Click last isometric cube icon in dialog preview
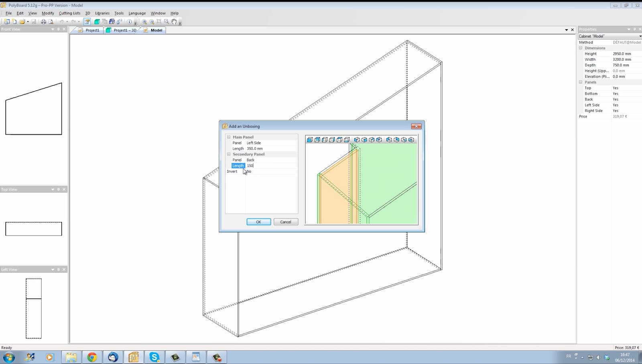This screenshot has height=364, width=642. tap(411, 140)
